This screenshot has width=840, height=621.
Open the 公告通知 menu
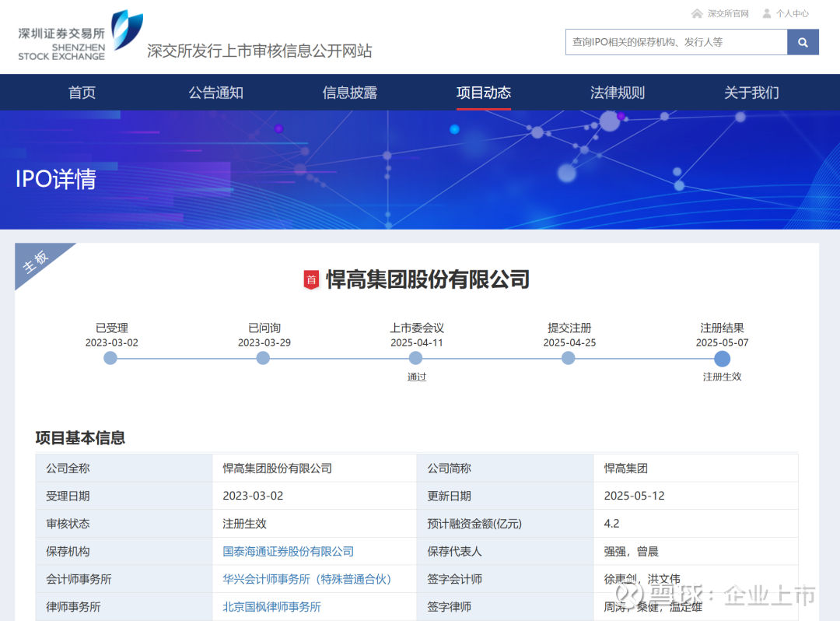coord(215,93)
